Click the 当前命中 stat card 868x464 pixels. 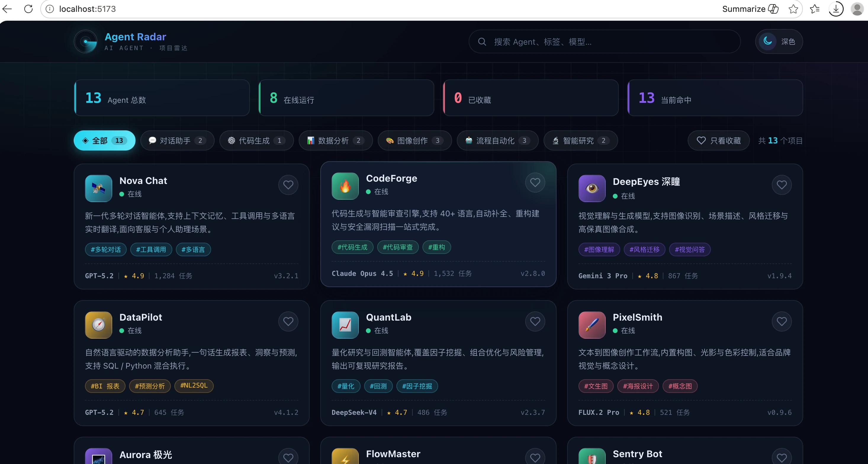point(715,98)
